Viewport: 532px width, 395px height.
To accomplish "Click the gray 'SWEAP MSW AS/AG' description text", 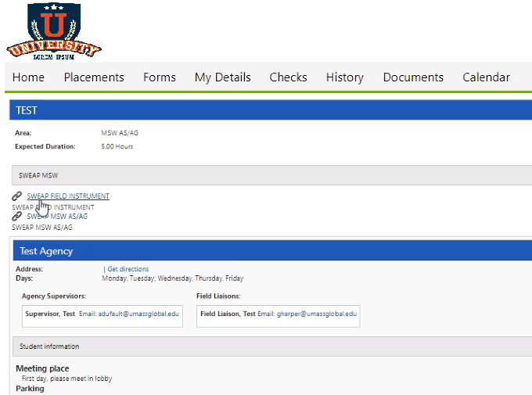I will click(42, 228).
